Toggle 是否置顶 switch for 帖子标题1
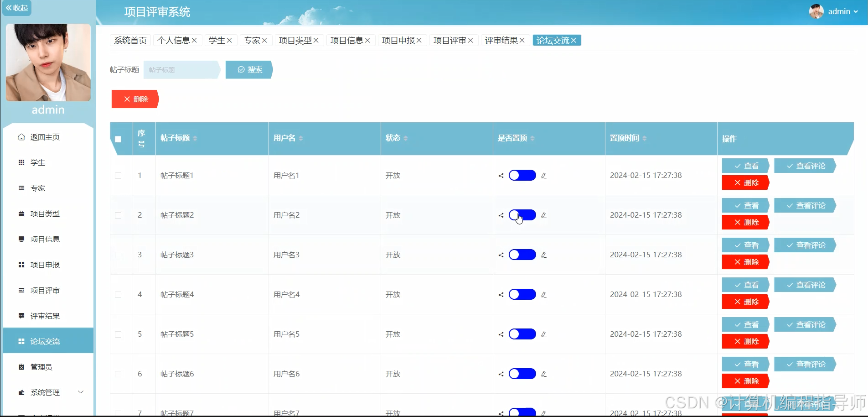The image size is (868, 417). click(x=522, y=175)
